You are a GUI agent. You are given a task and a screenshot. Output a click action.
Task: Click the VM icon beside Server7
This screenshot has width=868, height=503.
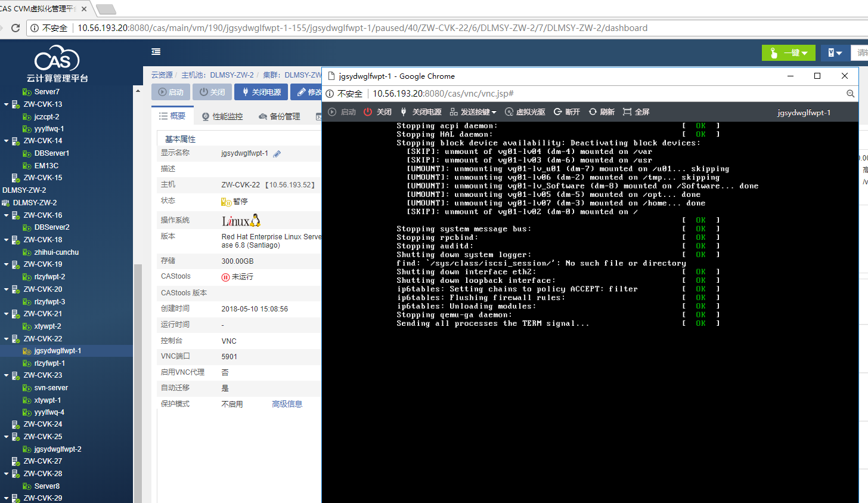[x=27, y=92]
